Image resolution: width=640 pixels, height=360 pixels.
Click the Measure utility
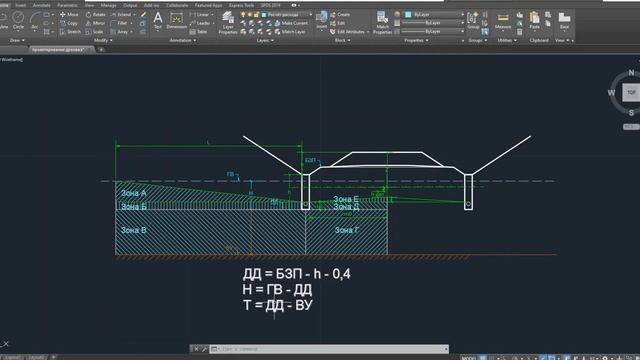click(503, 21)
